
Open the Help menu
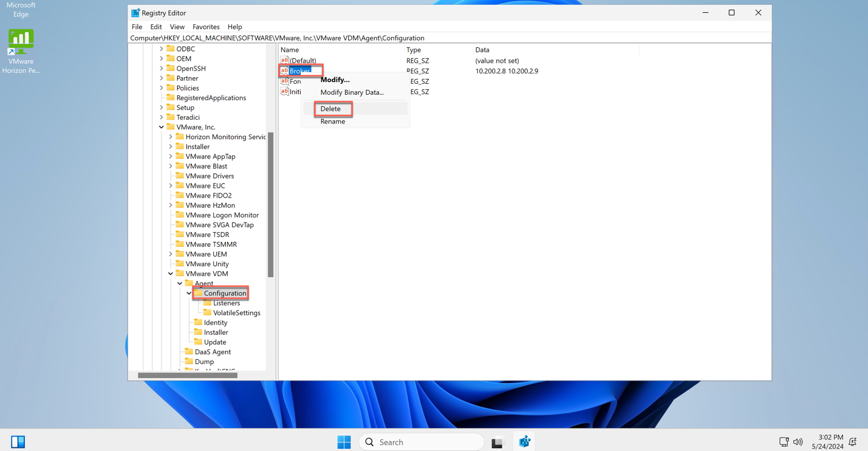[x=234, y=27]
